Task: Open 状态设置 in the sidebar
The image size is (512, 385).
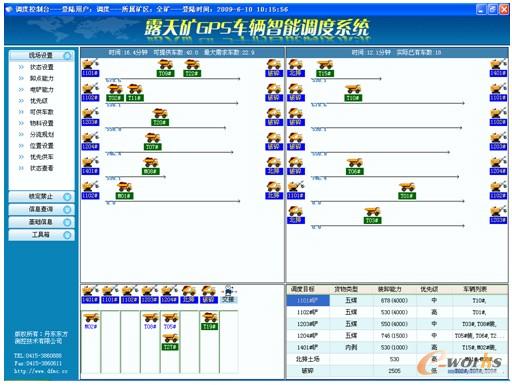Action: (42, 67)
